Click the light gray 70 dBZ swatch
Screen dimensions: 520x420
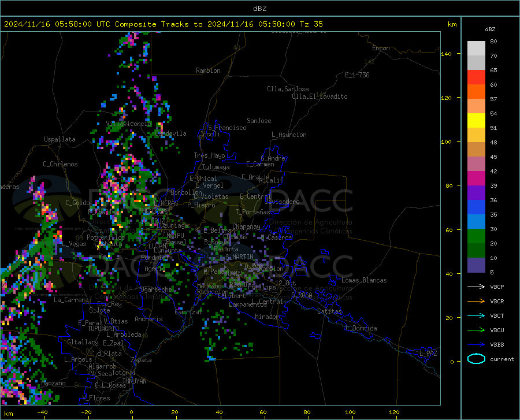(476, 49)
